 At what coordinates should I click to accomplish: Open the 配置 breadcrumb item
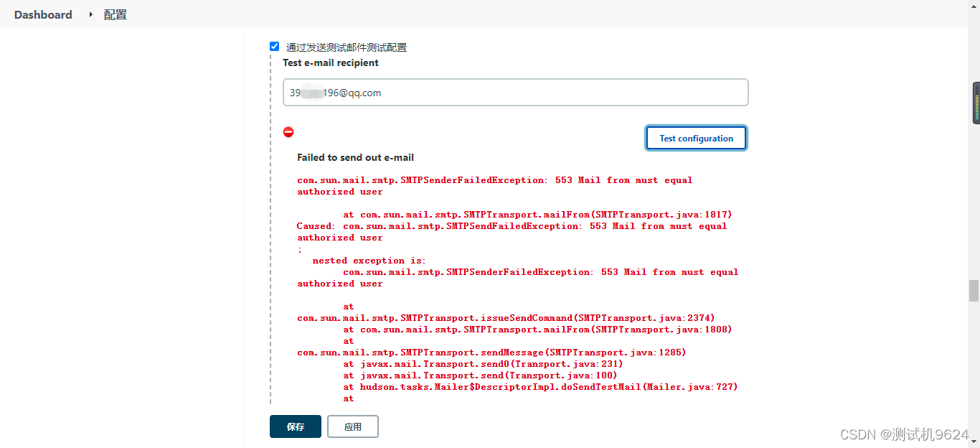coord(116,14)
